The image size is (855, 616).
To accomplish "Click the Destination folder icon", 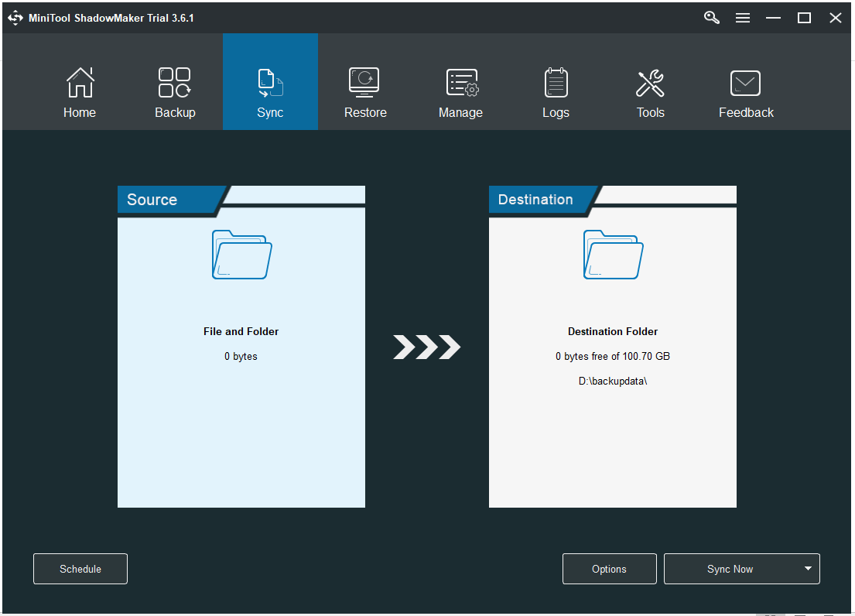I will (x=612, y=255).
